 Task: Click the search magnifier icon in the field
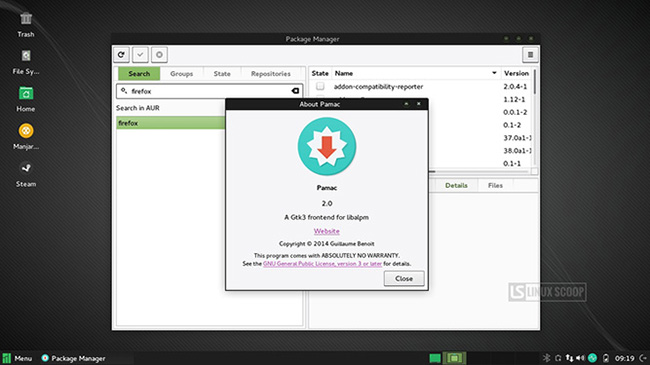124,90
